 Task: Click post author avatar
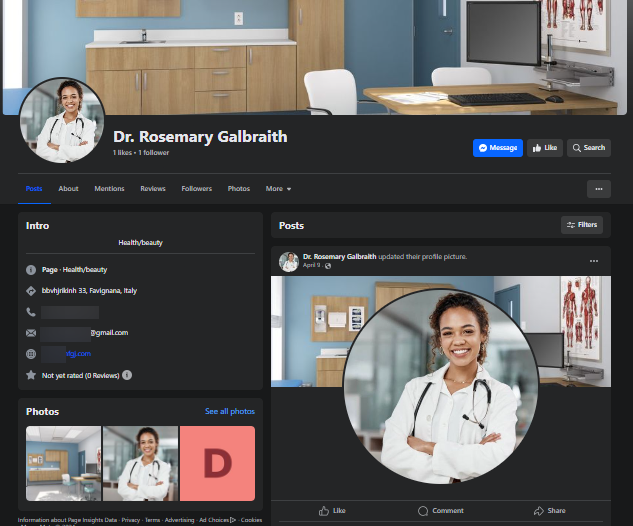pos(289,262)
